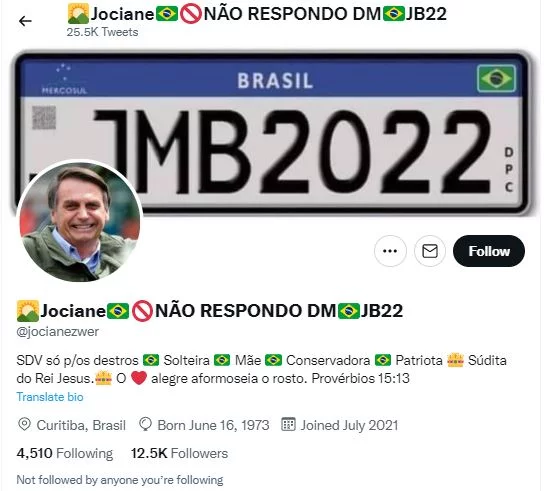Open the 12.5K Followers list
This screenshot has height=491, width=544.
click(179, 453)
